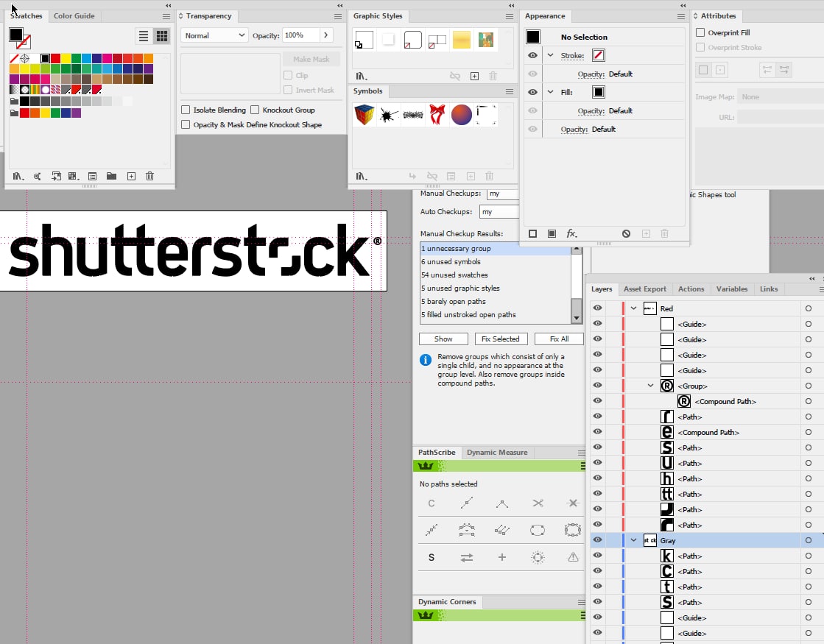The width and height of the screenshot is (824, 644).
Task: Toggle Stroke visibility eye in Appearance
Action: [532, 56]
